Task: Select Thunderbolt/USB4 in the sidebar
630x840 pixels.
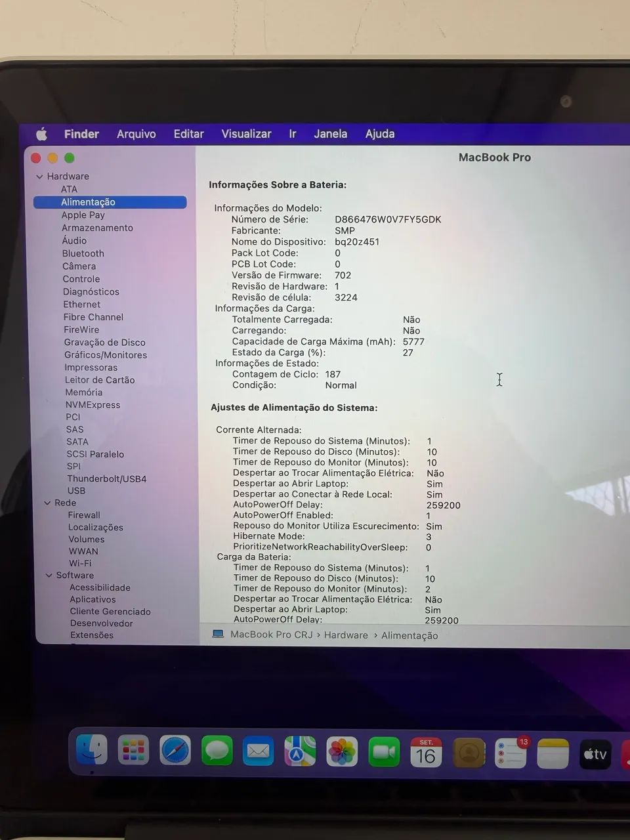Action: (x=106, y=479)
